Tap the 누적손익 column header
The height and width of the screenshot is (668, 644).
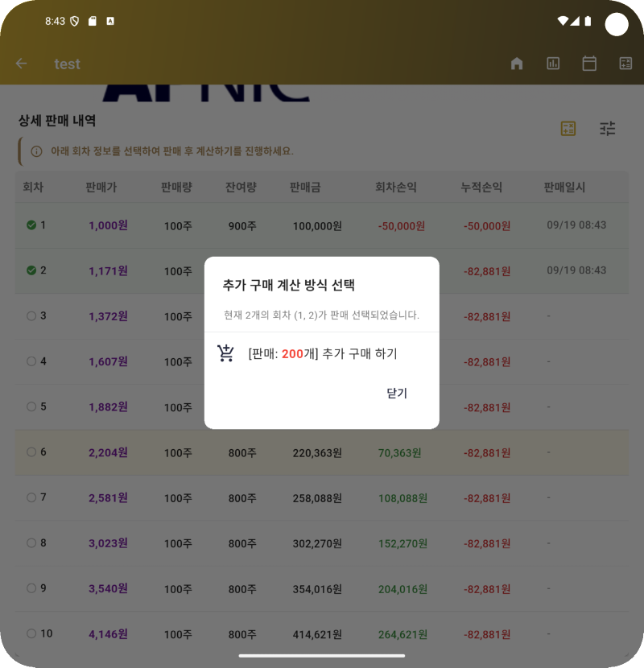[481, 187]
